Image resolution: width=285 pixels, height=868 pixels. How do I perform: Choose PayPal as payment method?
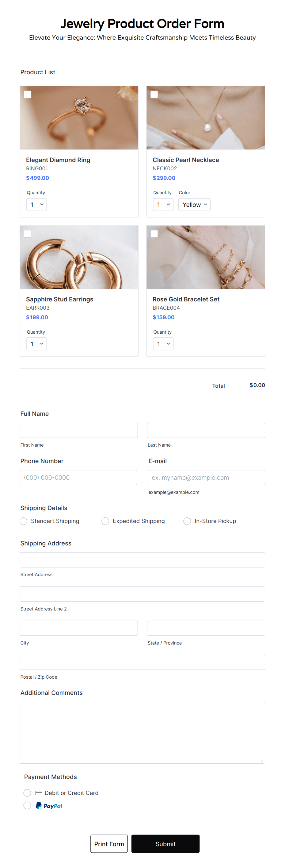[x=27, y=805]
